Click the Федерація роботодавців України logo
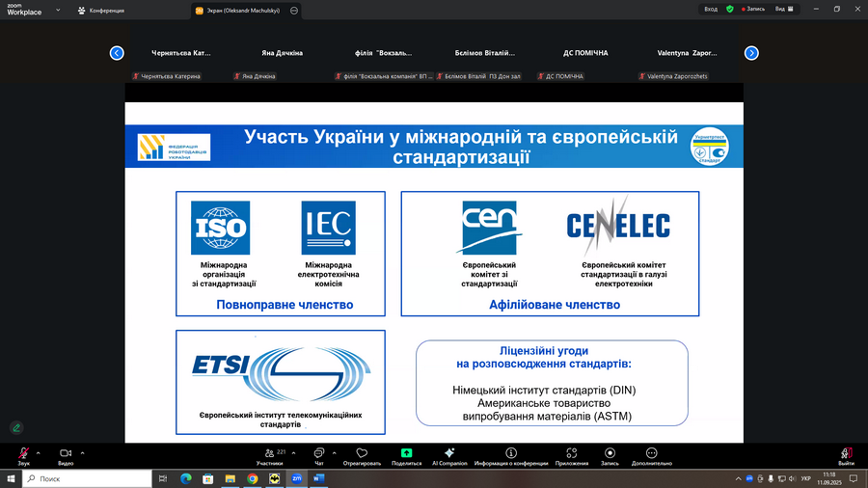This screenshot has width=868, height=488. tap(174, 148)
